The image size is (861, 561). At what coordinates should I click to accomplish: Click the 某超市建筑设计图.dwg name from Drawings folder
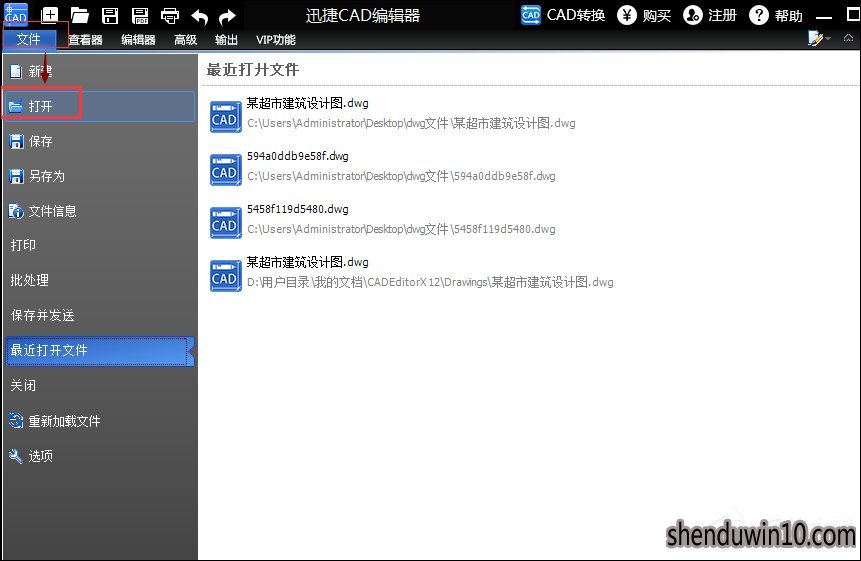click(308, 262)
